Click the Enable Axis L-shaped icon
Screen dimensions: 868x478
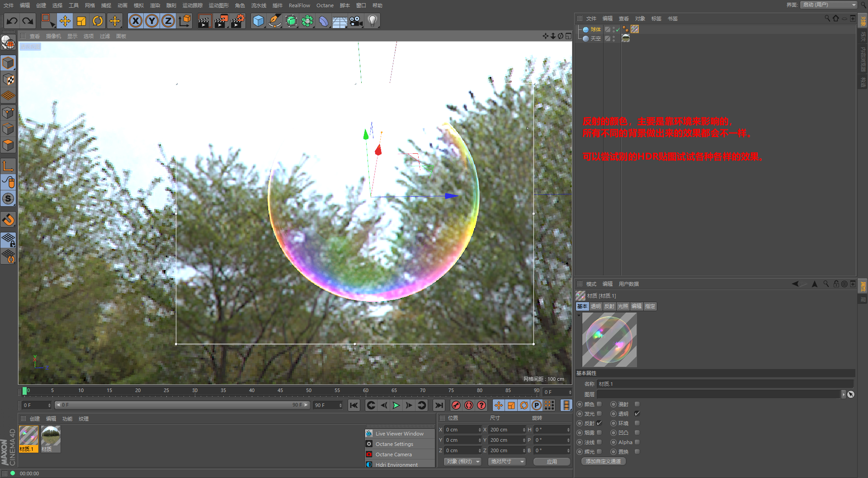pyautogui.click(x=8, y=166)
